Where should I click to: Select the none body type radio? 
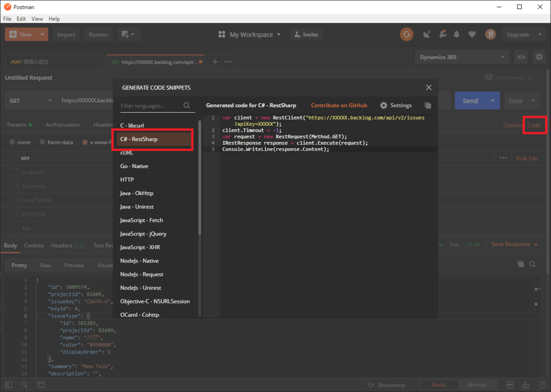click(x=13, y=142)
